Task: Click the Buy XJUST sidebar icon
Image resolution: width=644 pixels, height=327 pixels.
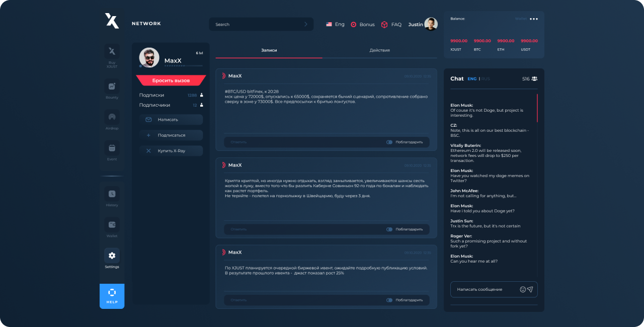Action: (112, 51)
